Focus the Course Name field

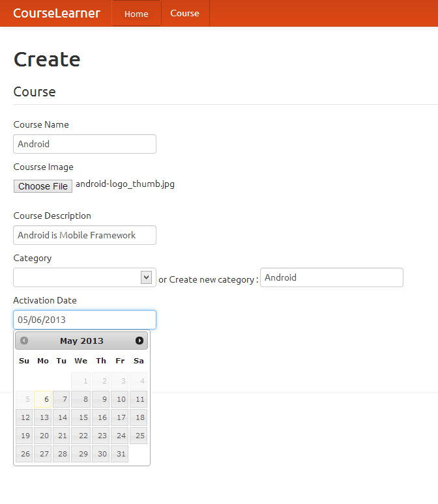(85, 144)
